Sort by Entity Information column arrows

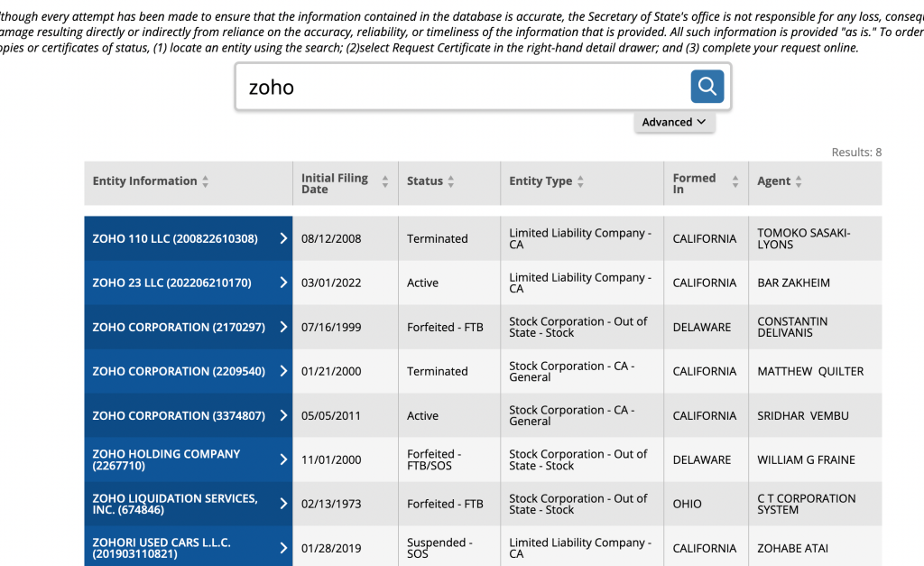206,181
